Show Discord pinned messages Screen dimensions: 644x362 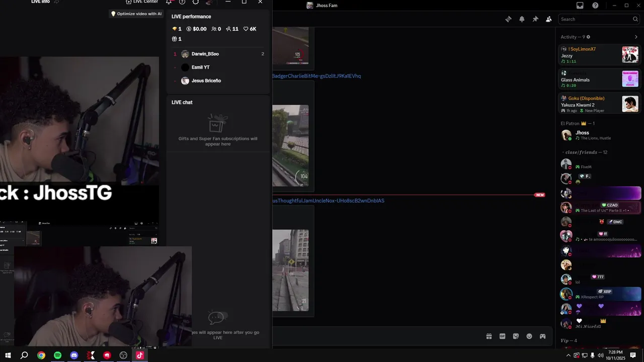(x=535, y=19)
